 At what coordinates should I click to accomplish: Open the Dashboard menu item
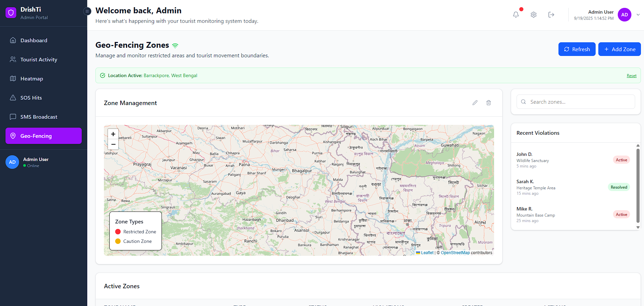click(44, 40)
